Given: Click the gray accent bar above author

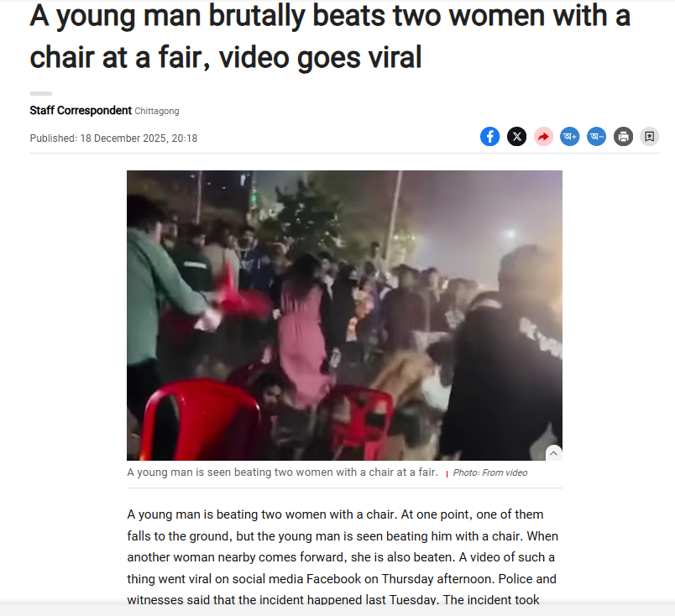Looking at the screenshot, I should [41, 93].
